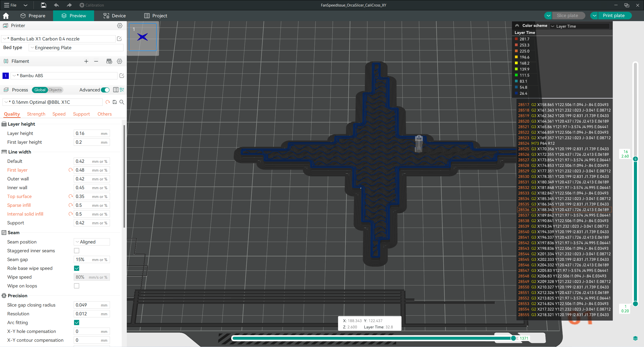Change Seam position from Aligned dropdown
The image size is (644, 347).
point(92,242)
